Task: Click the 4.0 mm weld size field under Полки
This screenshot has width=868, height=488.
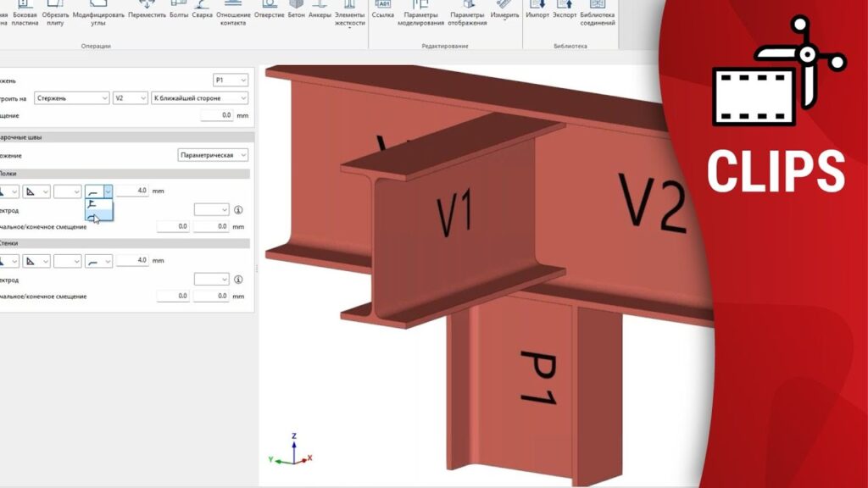Action: (x=132, y=191)
